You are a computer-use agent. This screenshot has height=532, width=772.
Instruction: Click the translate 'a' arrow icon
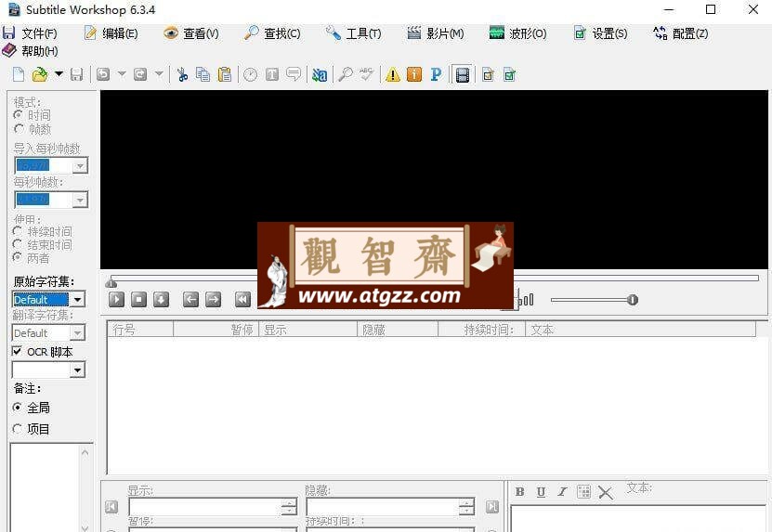pyautogui.click(x=319, y=75)
